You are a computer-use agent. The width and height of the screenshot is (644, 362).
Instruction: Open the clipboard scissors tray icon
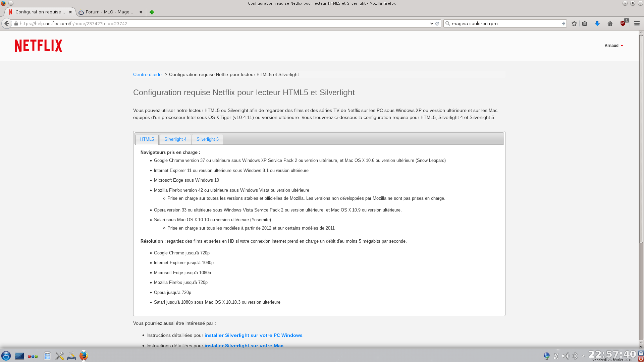coord(556,356)
